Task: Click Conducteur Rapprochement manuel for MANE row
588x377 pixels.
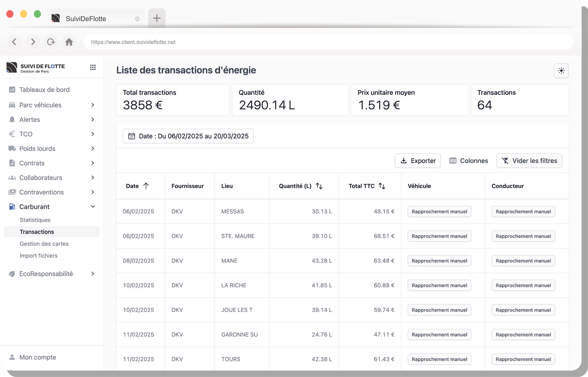Action: (523, 261)
